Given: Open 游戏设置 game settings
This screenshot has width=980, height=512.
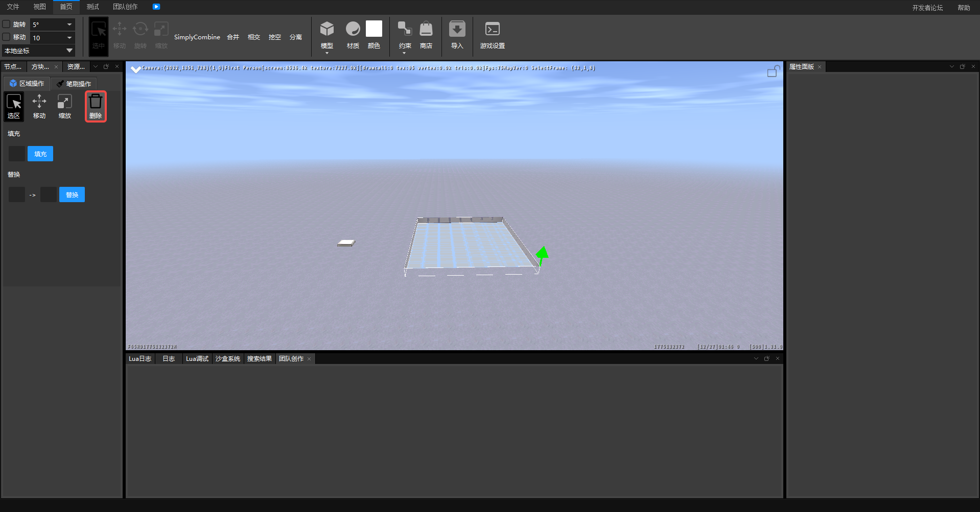Looking at the screenshot, I should 492,30.
